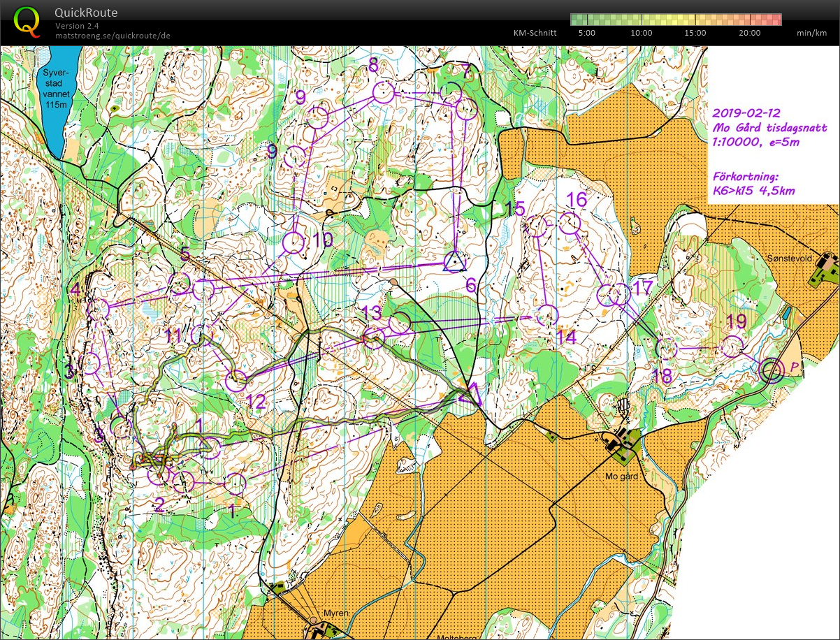Click the 10:00 pace scale label

click(x=641, y=33)
